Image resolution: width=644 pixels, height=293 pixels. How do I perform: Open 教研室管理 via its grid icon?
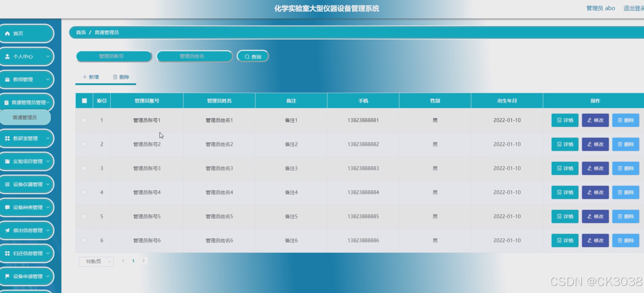coord(7,138)
